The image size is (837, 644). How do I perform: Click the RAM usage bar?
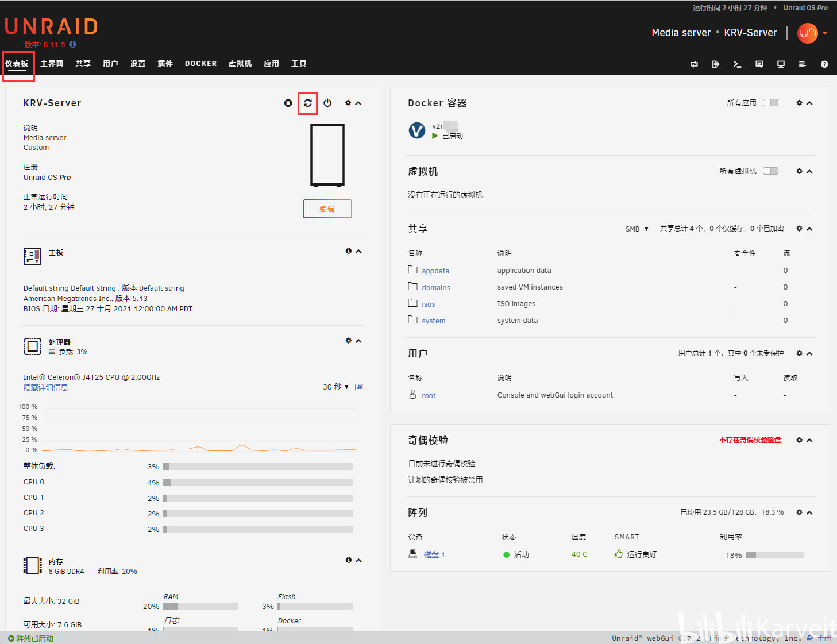pyautogui.click(x=200, y=606)
